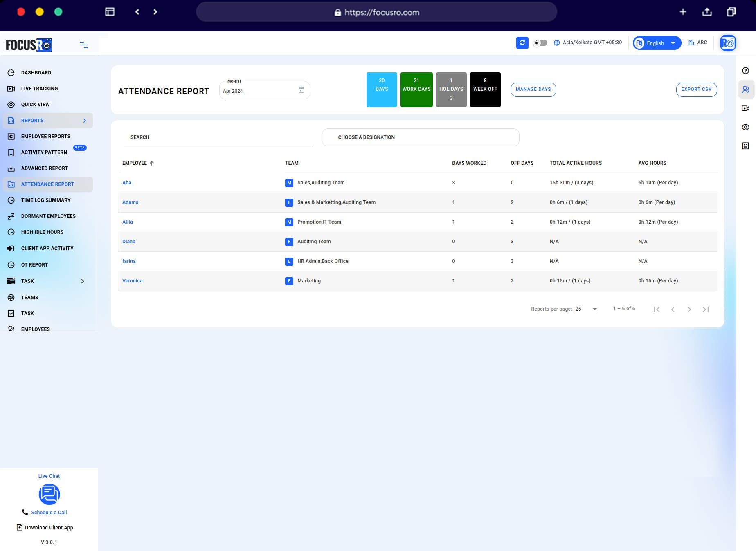Open the Reports per page dropdown
The image size is (756, 551).
586,309
